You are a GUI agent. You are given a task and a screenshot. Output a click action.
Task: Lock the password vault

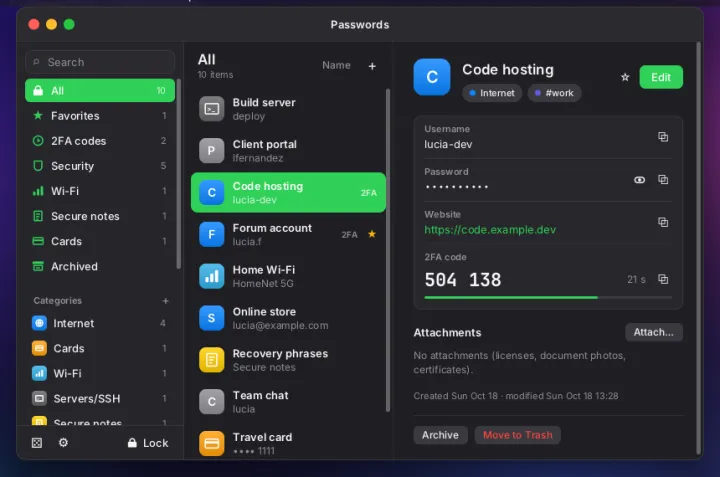pyautogui.click(x=148, y=443)
